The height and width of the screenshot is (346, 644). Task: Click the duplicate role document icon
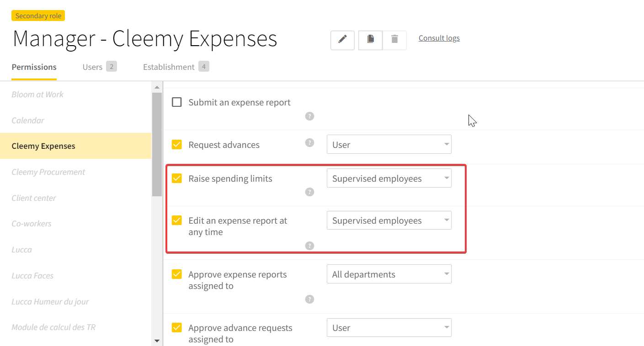tap(370, 40)
